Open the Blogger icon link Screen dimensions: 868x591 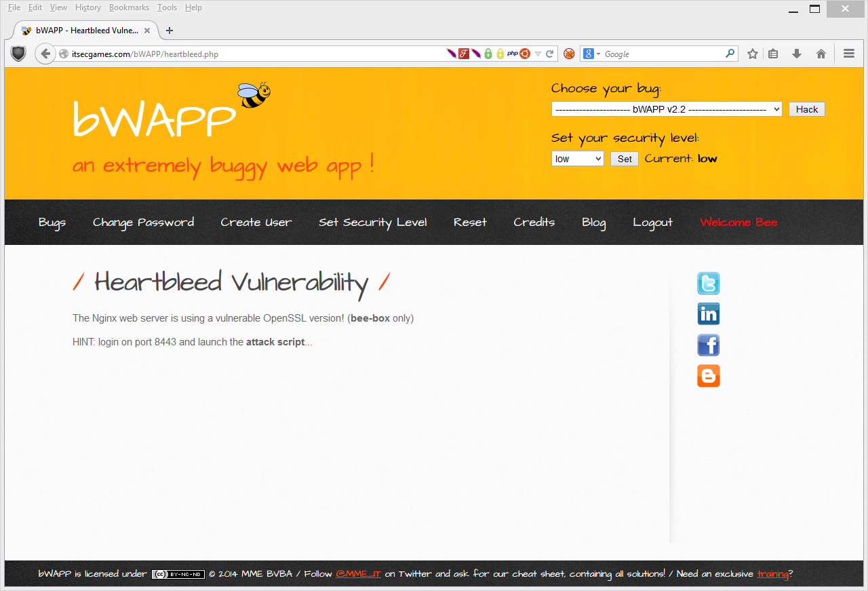tap(708, 376)
